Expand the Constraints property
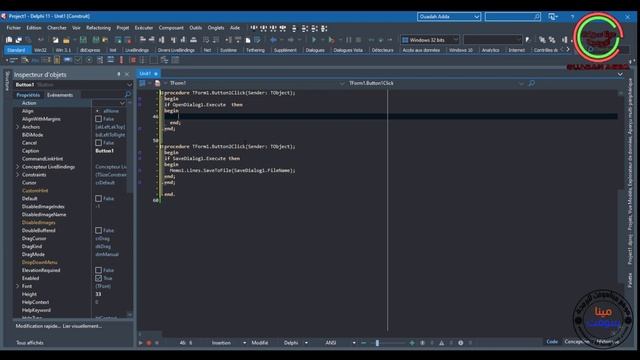Viewport: 640px width, 360px height. pyautogui.click(x=18, y=175)
